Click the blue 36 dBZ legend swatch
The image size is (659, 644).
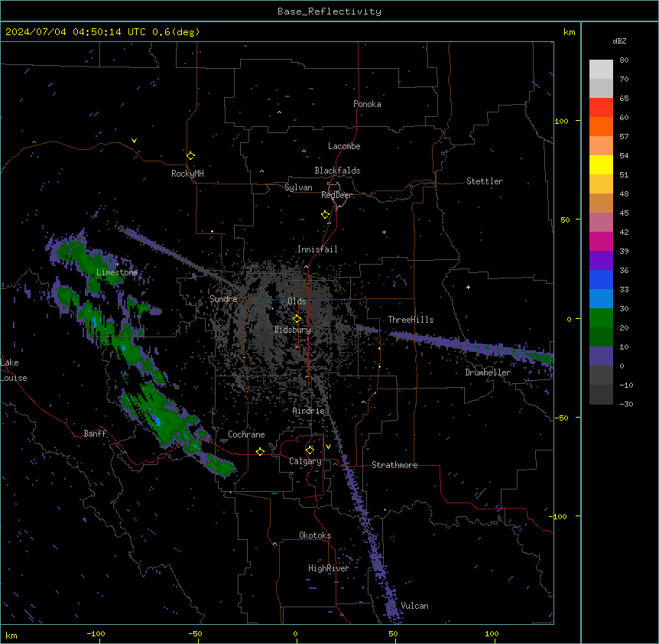[601, 279]
